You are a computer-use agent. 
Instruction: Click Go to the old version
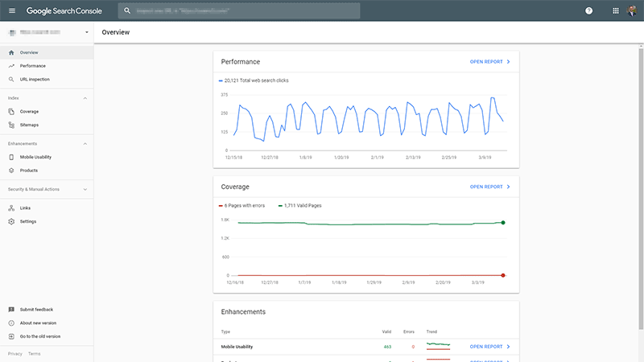pyautogui.click(x=39, y=336)
